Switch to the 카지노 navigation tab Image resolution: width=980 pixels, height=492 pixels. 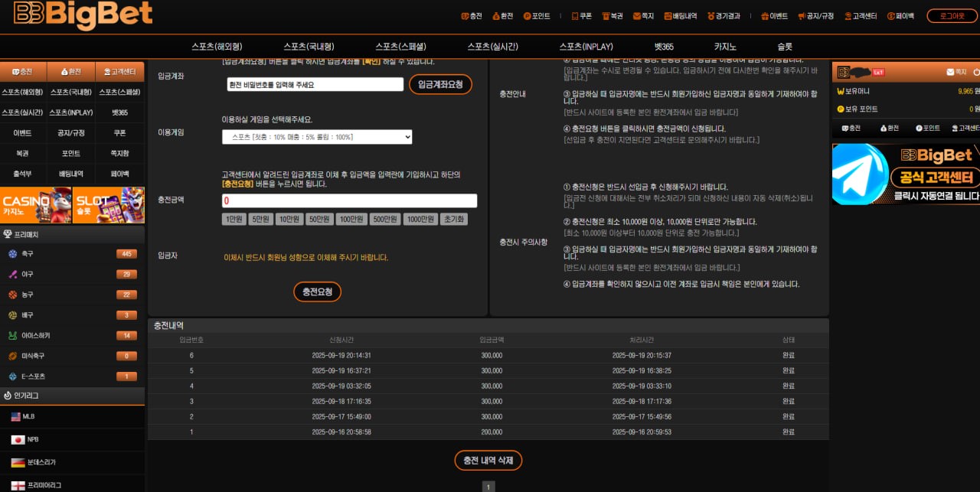tap(725, 47)
